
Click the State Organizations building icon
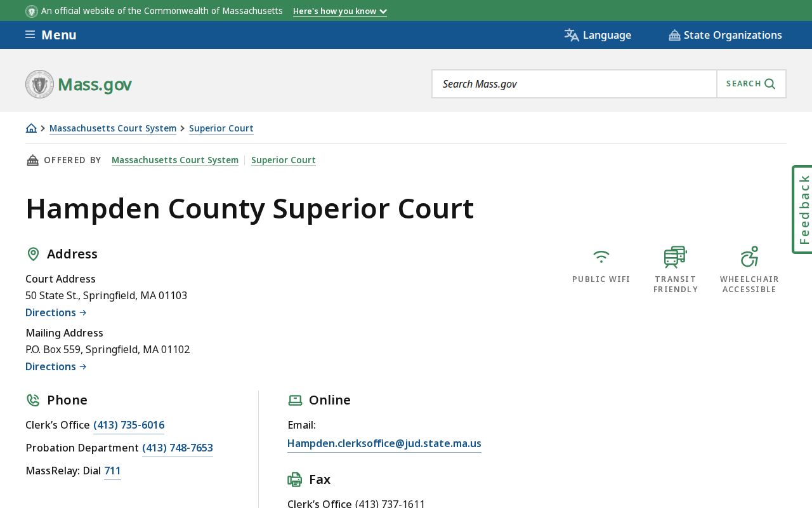(x=674, y=36)
